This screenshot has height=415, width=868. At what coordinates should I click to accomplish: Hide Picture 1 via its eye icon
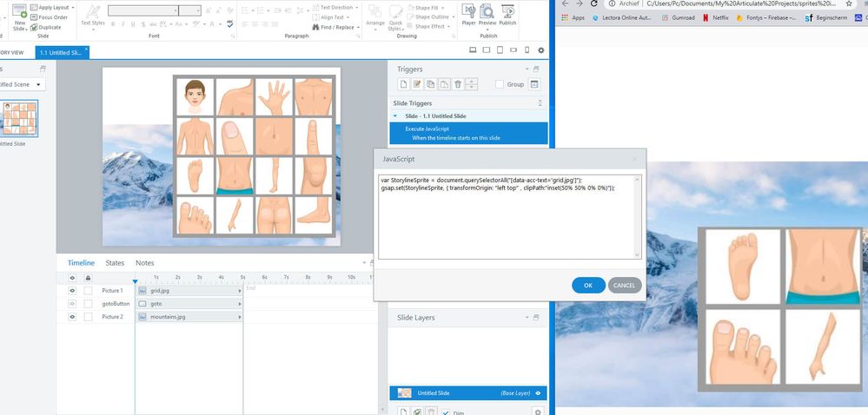[72, 291]
